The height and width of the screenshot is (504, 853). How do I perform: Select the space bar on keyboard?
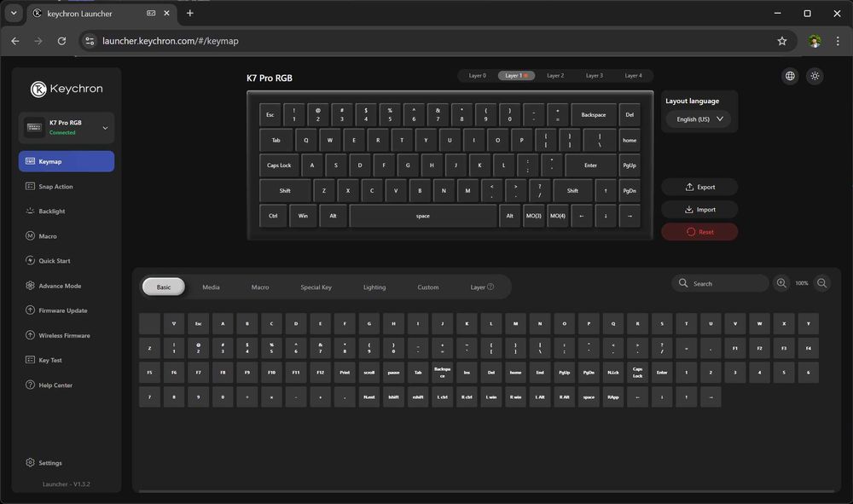(x=423, y=216)
